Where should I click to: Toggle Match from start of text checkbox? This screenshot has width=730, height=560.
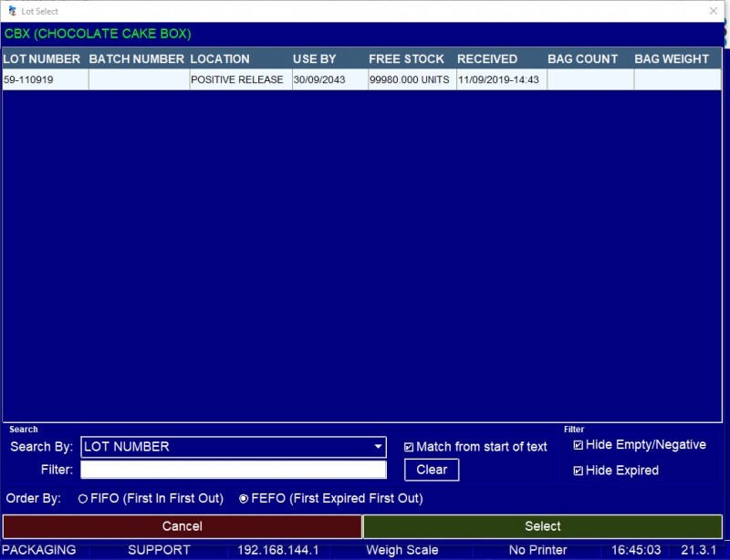pyautogui.click(x=409, y=447)
